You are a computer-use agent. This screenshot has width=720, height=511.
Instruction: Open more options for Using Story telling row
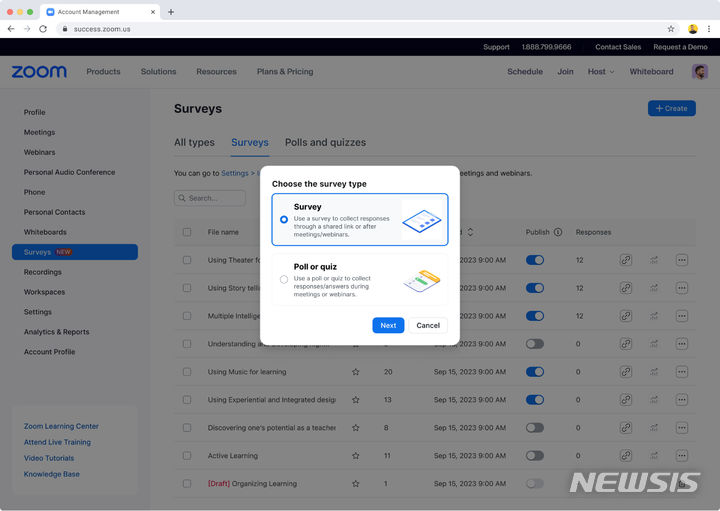click(x=682, y=288)
